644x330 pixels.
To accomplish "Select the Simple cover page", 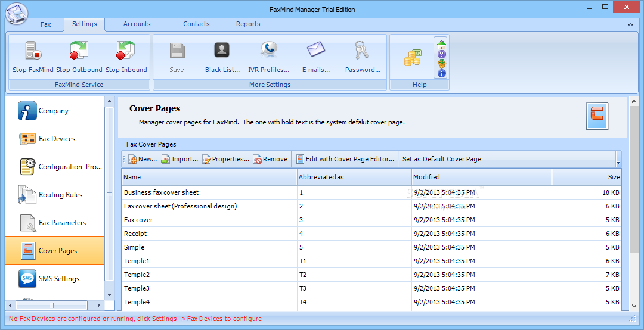I will tap(372, 247).
